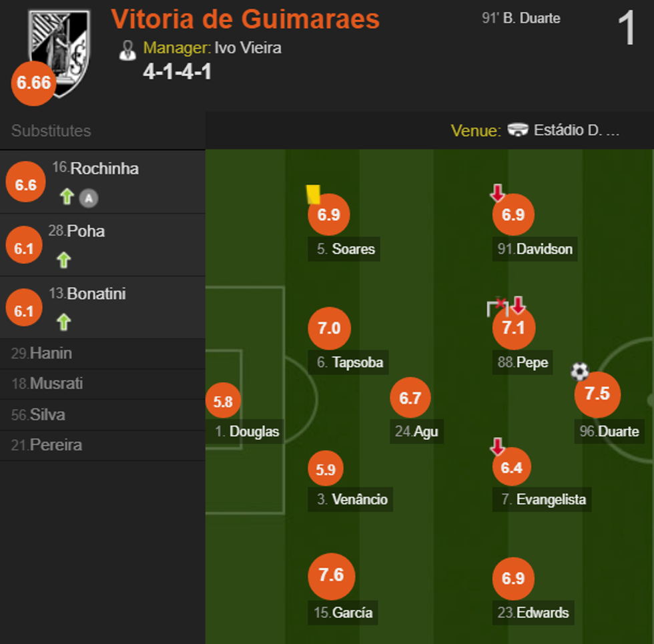The width and height of the screenshot is (654, 644).
Task: Click the stadium icon next to Venue
Action: (518, 130)
